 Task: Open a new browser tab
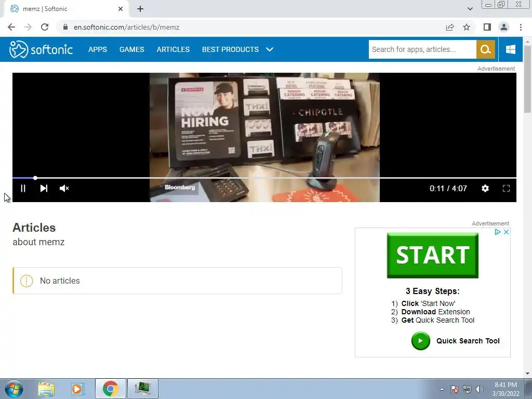(x=140, y=9)
